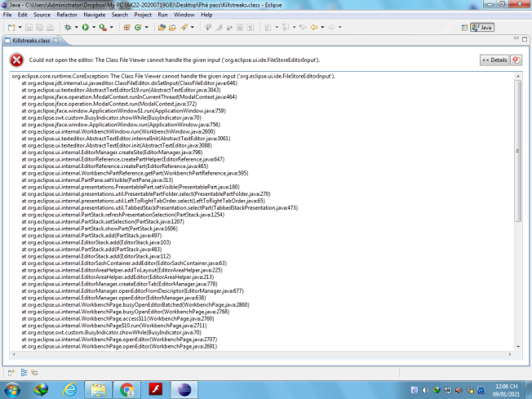Click the Open Perspective icon
The height and width of the screenshot is (399, 532).
pos(465,28)
